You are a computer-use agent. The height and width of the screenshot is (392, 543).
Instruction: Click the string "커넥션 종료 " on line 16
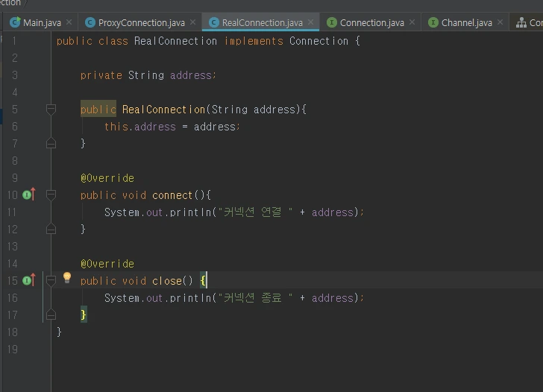coord(255,297)
